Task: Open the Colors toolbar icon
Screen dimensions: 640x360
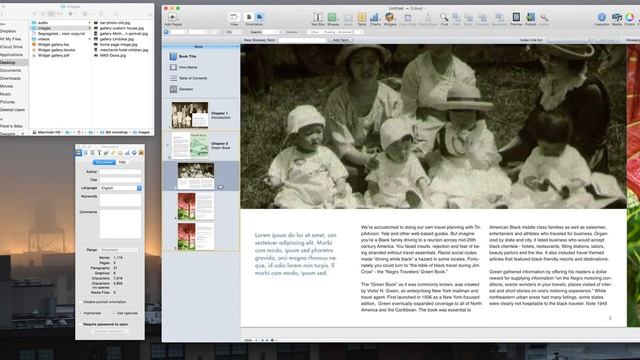Action: click(x=630, y=17)
